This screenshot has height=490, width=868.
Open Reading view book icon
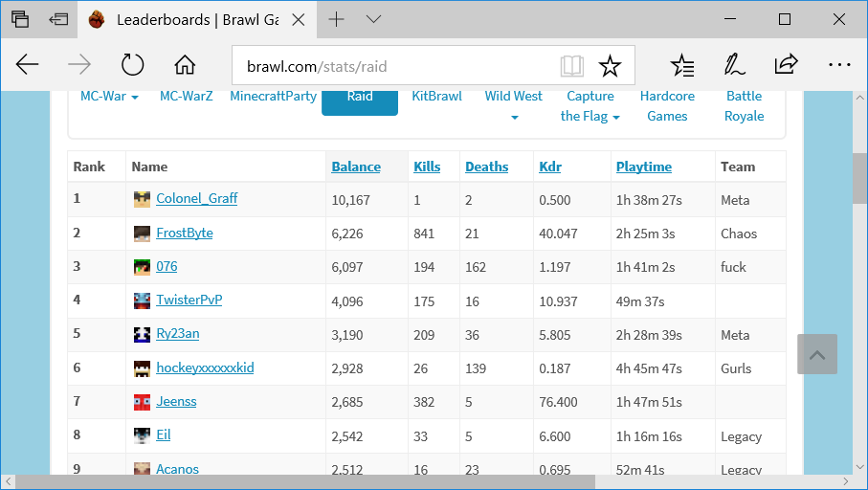[571, 66]
